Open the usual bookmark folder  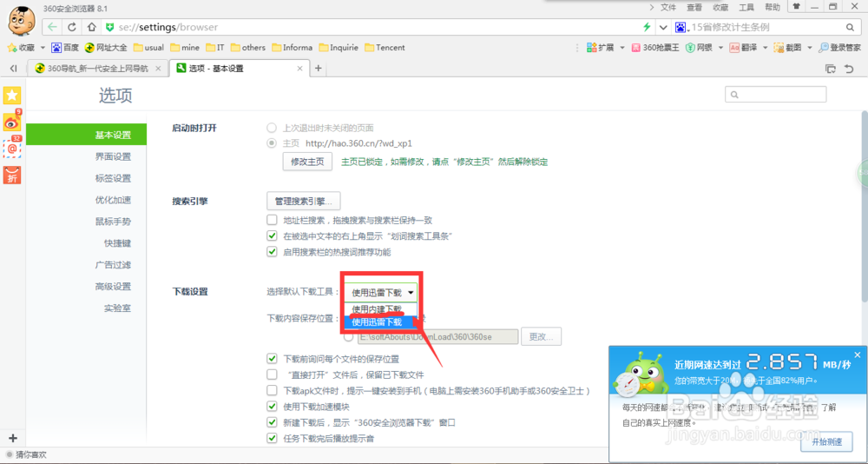tap(148, 48)
